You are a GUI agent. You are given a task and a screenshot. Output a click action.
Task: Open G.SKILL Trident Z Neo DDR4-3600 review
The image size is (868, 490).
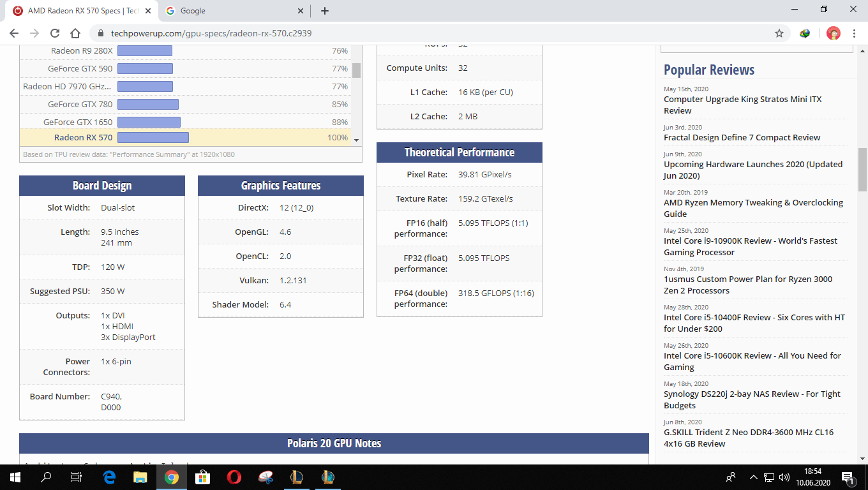749,438
